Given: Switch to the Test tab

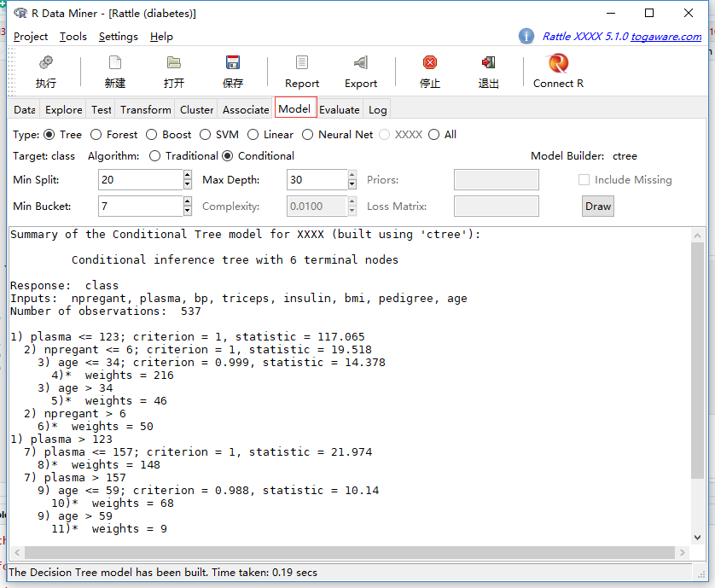Looking at the screenshot, I should (x=102, y=110).
